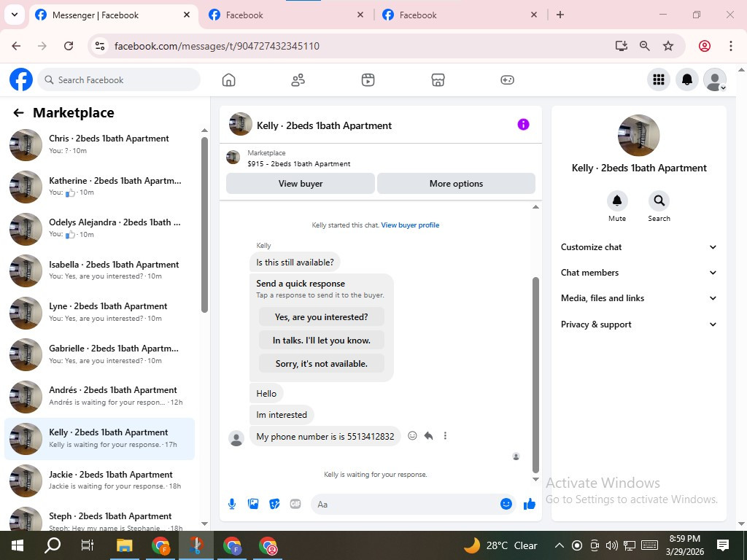Open the Reels video icon

368,80
